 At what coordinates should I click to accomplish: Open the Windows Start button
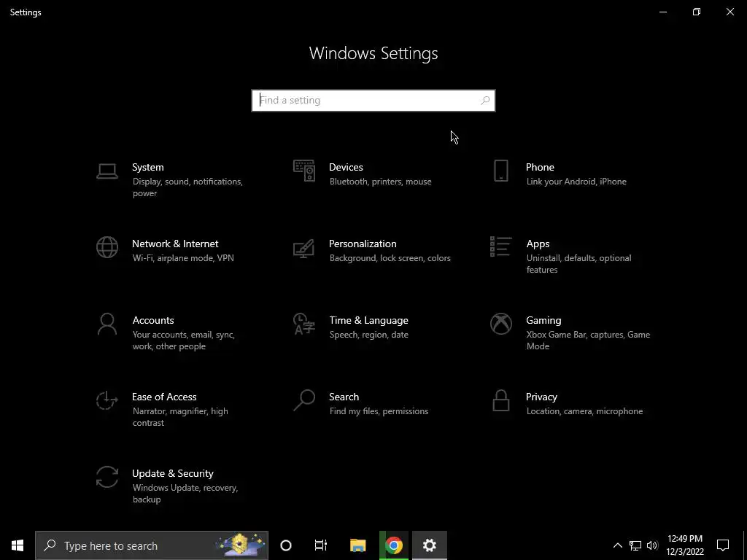18,545
